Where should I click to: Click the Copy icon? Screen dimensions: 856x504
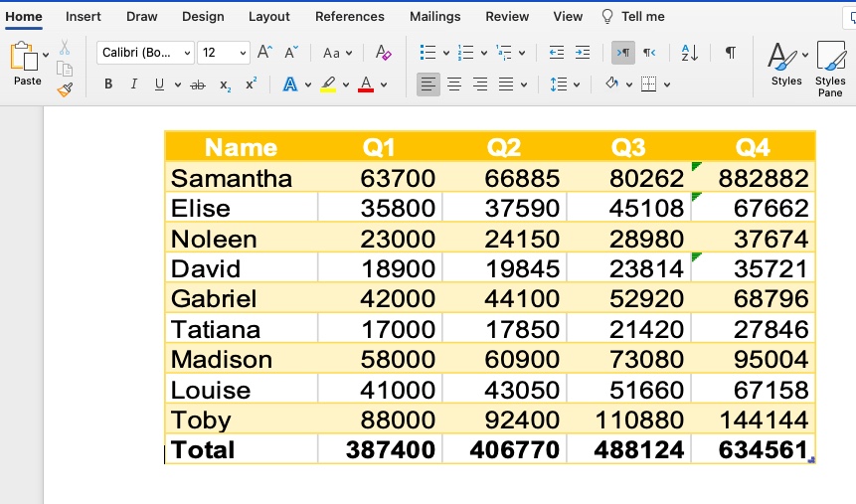[x=65, y=69]
